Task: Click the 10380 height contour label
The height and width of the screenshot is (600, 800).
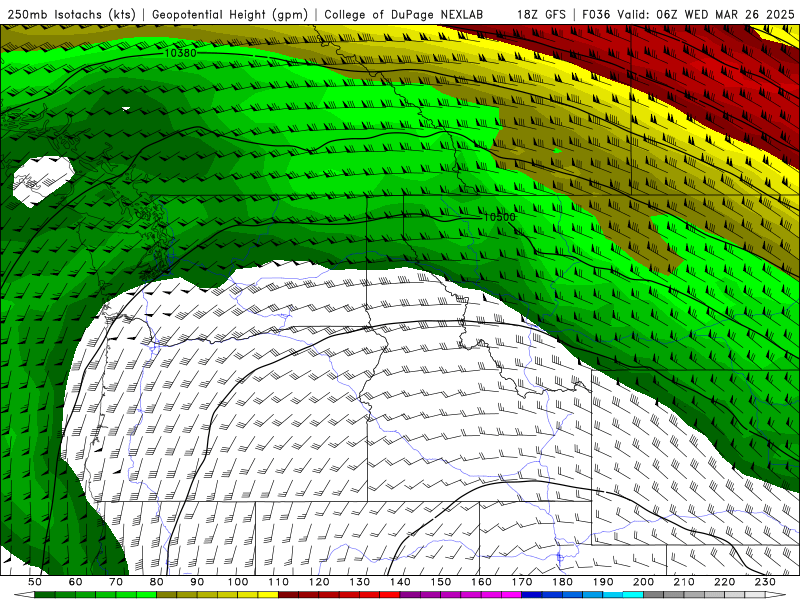Action: (x=181, y=53)
